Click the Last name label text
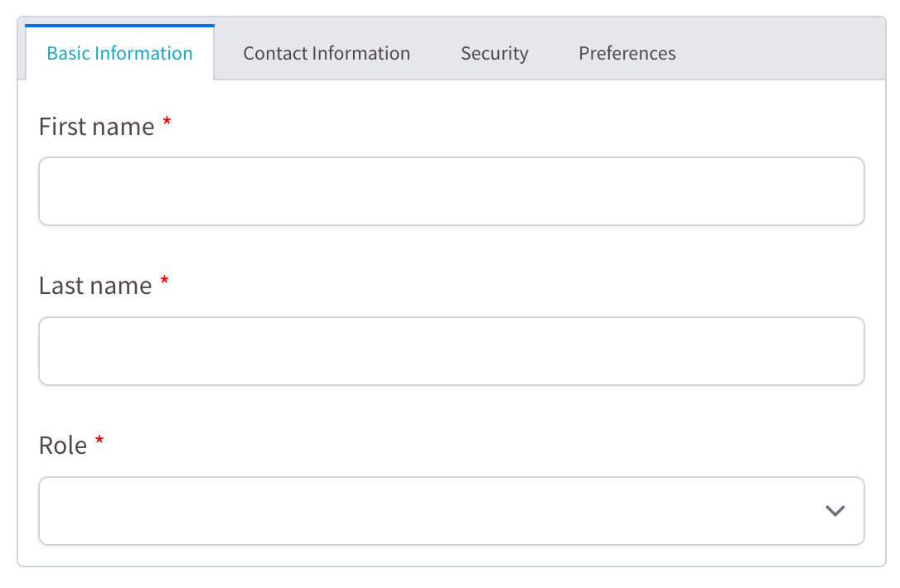900x588 pixels. 95,286
